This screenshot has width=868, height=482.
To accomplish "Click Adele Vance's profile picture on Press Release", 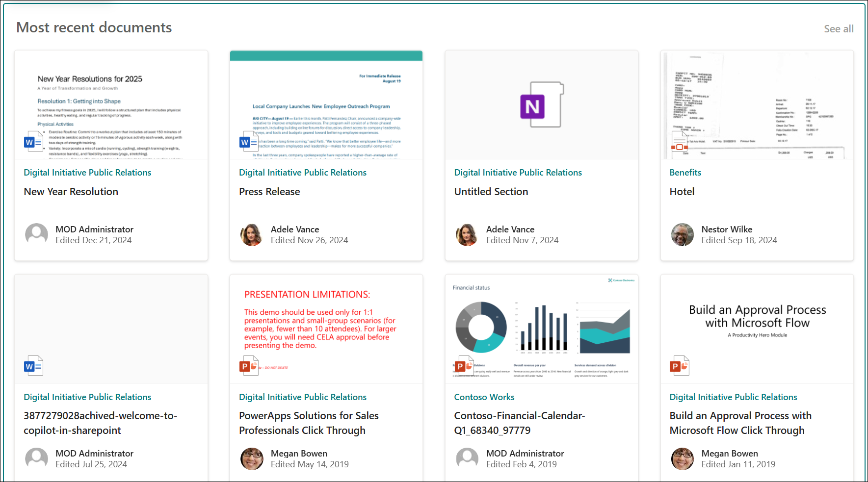I will 252,235.
